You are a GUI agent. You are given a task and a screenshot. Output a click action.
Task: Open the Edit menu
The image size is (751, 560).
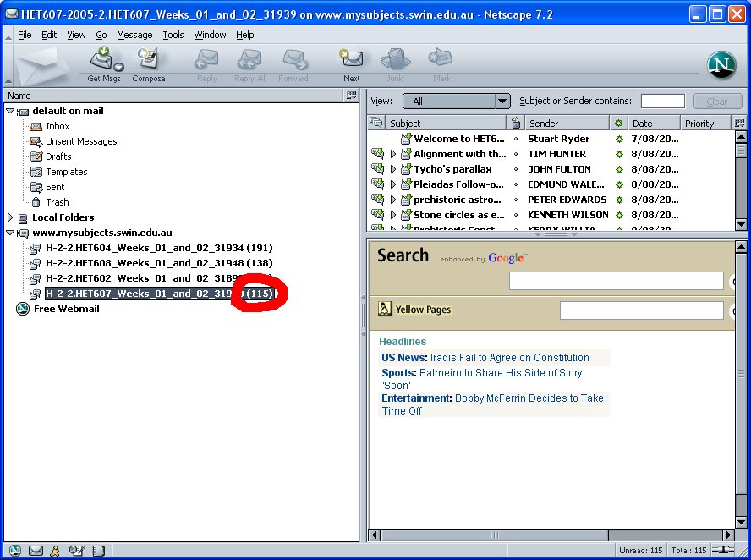[49, 35]
